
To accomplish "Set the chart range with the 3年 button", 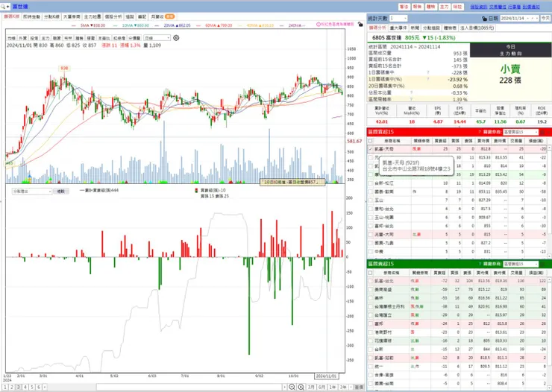I will point(343,387).
